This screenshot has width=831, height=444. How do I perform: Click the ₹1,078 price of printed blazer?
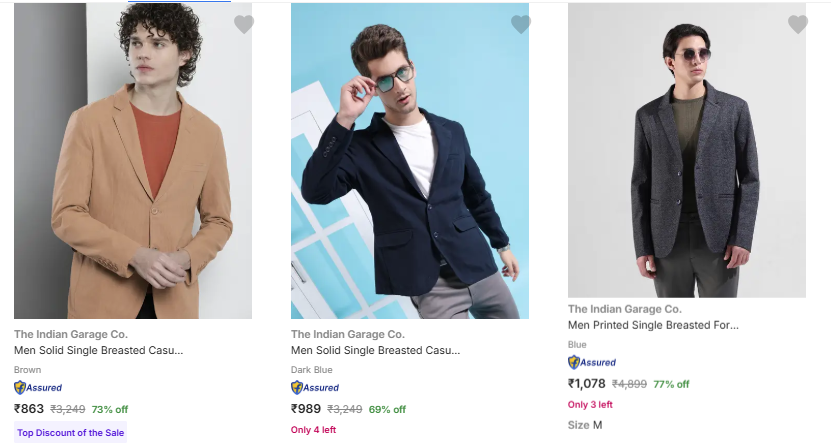coord(587,384)
